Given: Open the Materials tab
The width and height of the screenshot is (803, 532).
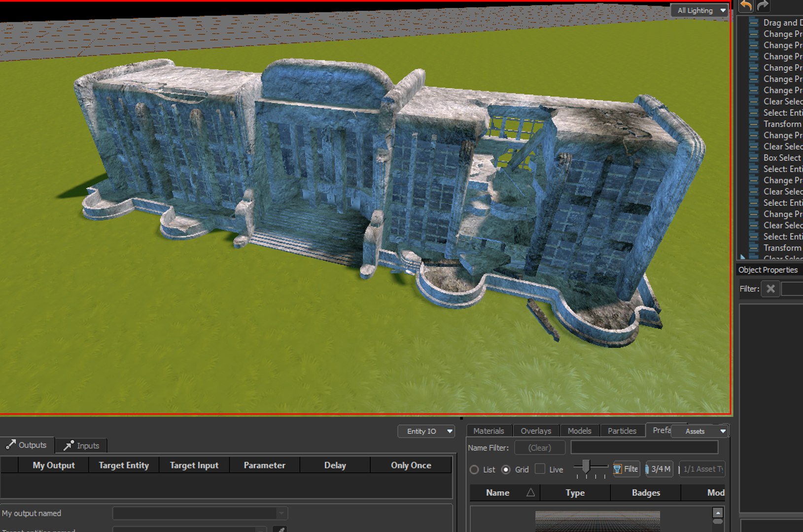Looking at the screenshot, I should point(489,431).
